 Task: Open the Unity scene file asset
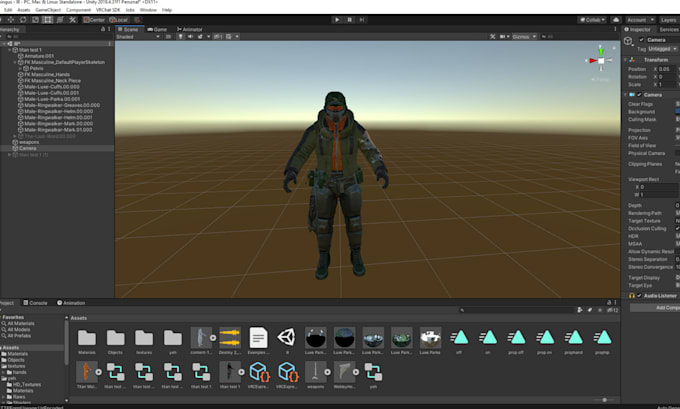pyautogui.click(x=287, y=338)
